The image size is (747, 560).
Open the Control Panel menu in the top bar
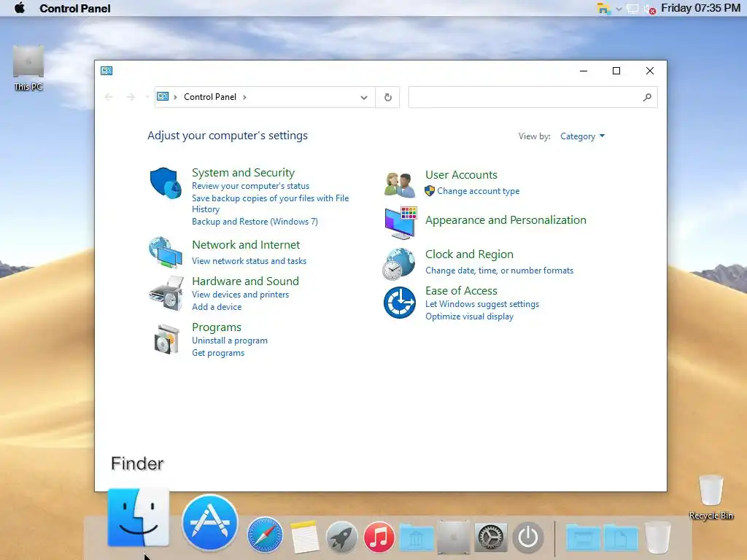tap(75, 9)
